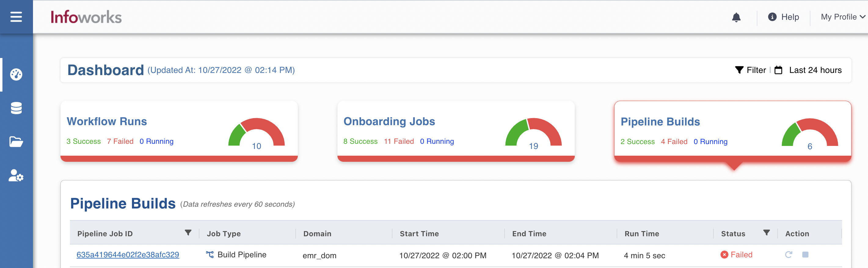Click the Domain column header

tap(317, 233)
